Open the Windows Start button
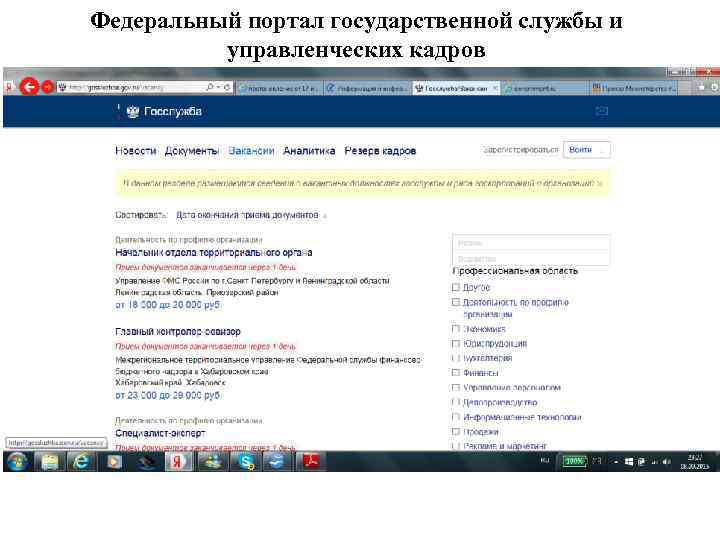The width and height of the screenshot is (720, 540). 17,461
